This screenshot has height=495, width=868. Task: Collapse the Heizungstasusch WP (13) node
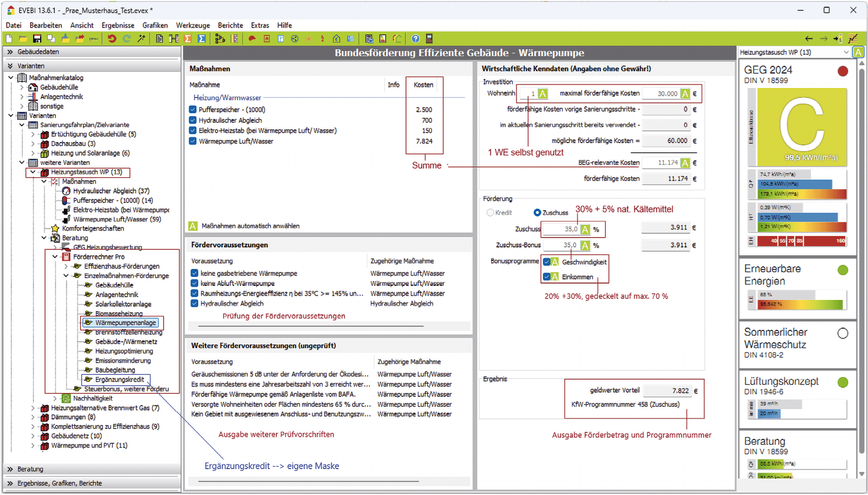coord(33,172)
